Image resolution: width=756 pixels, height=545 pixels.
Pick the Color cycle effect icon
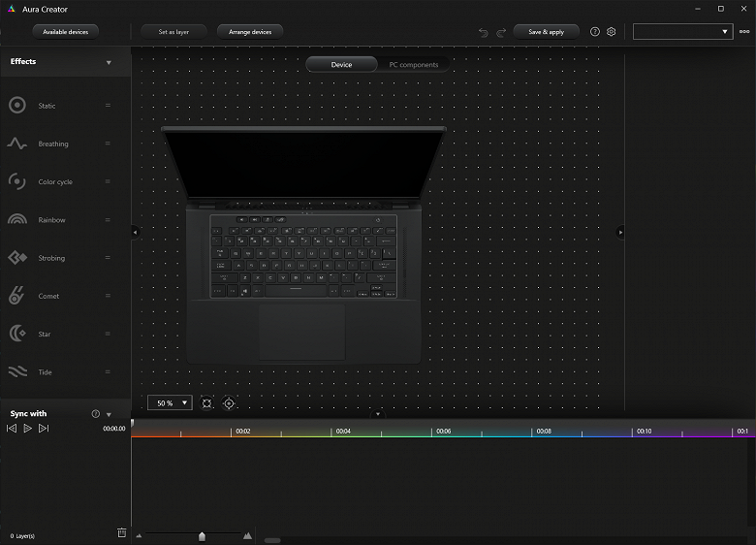coord(17,181)
